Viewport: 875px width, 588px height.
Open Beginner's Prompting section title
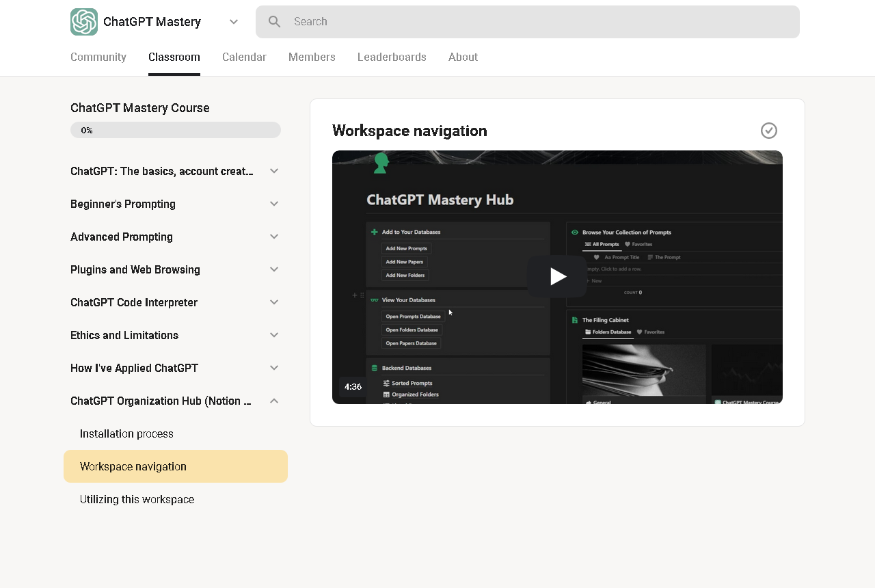tap(123, 204)
